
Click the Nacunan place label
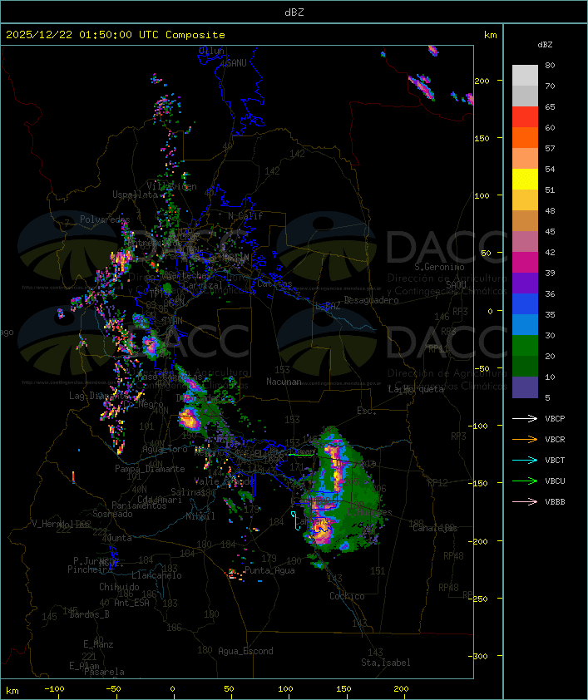coord(284,382)
